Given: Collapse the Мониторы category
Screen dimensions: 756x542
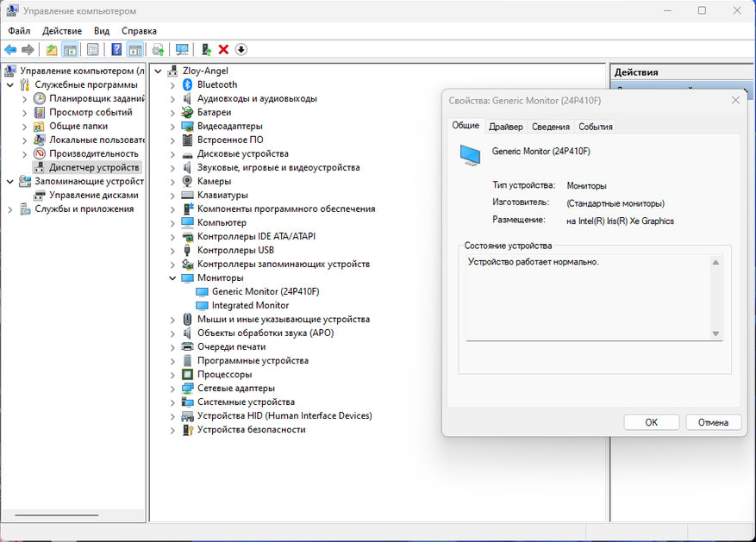Looking at the screenshot, I should click(172, 277).
